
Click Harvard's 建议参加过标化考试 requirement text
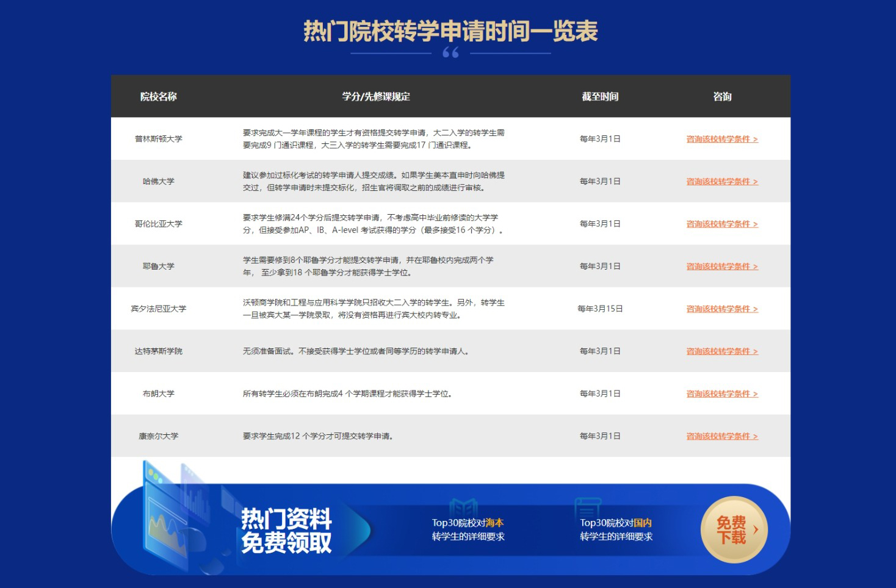374,181
